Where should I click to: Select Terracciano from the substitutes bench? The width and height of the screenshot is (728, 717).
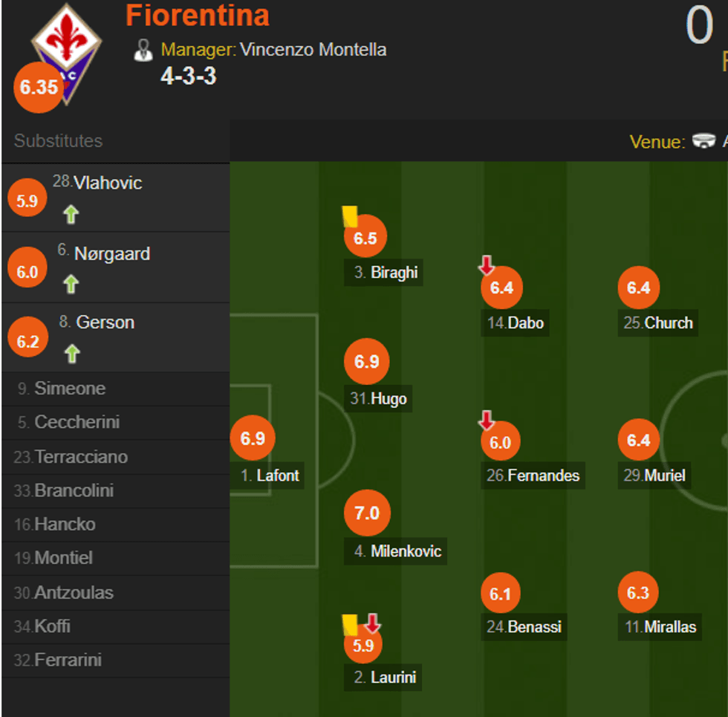[x=80, y=457]
